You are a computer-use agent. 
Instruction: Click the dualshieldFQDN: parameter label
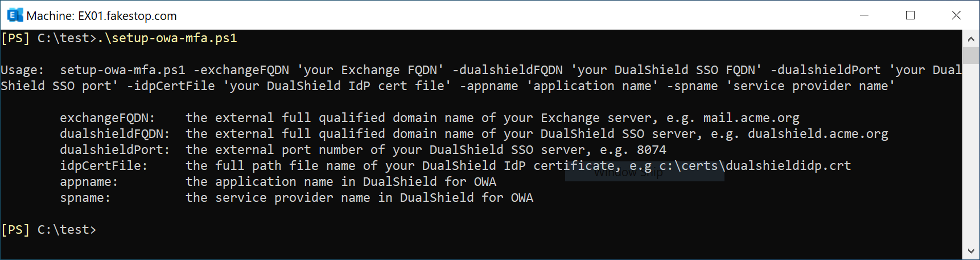[114, 134]
